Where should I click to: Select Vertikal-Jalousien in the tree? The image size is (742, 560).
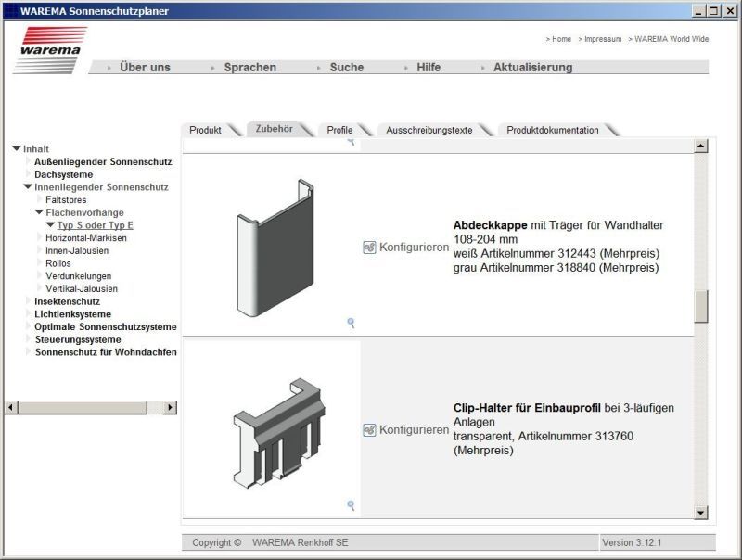(82, 288)
